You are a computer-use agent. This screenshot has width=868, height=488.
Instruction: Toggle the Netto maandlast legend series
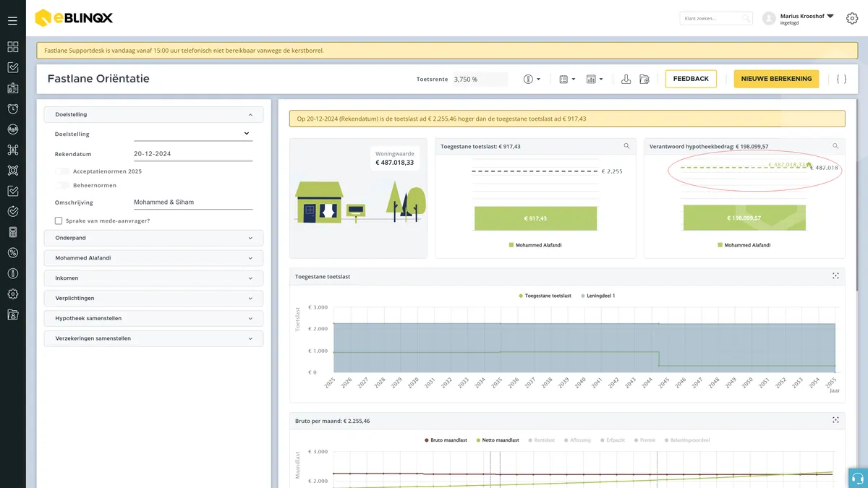(498, 440)
